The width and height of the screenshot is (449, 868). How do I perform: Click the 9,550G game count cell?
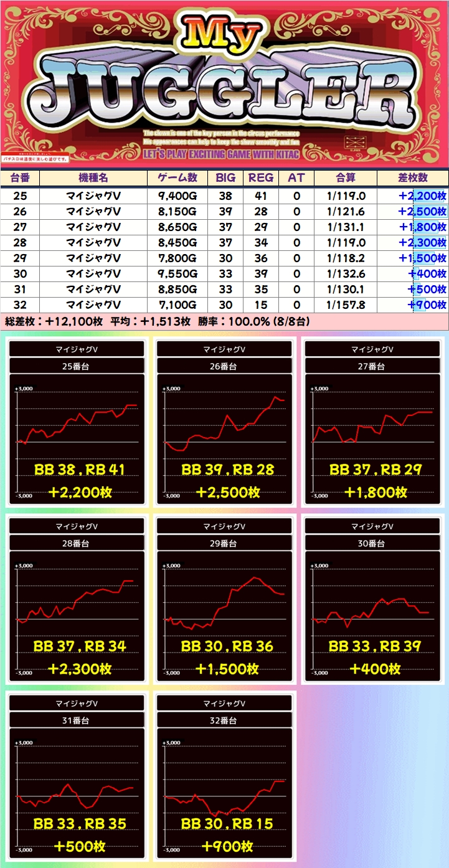pos(178,273)
